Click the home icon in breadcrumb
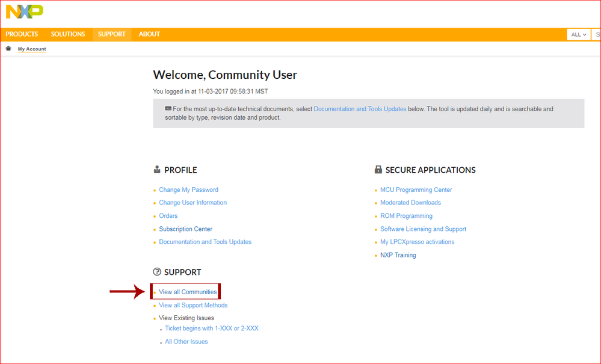This screenshot has height=364, width=601. pyautogui.click(x=8, y=48)
